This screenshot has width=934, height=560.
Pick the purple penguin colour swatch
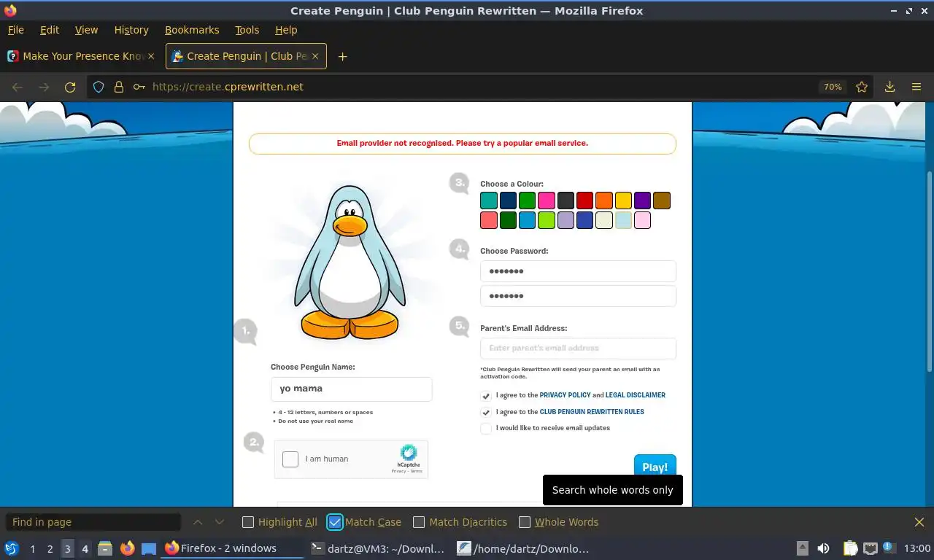coord(642,201)
